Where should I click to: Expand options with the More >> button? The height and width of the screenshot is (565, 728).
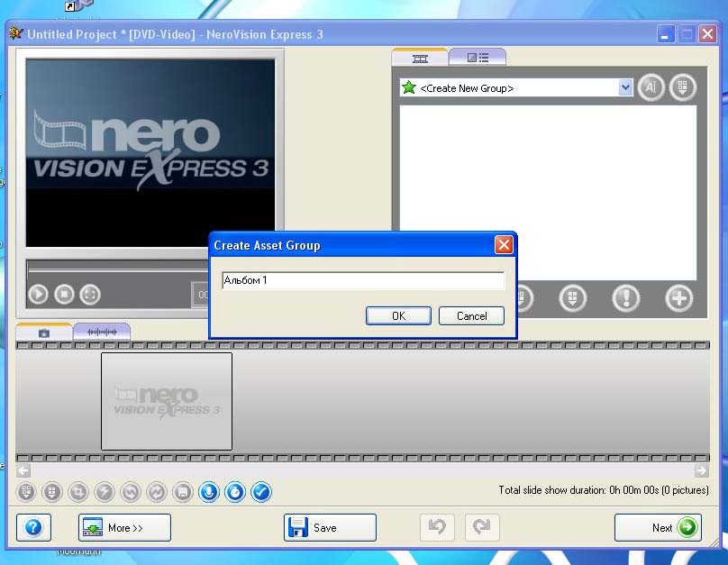(124, 527)
